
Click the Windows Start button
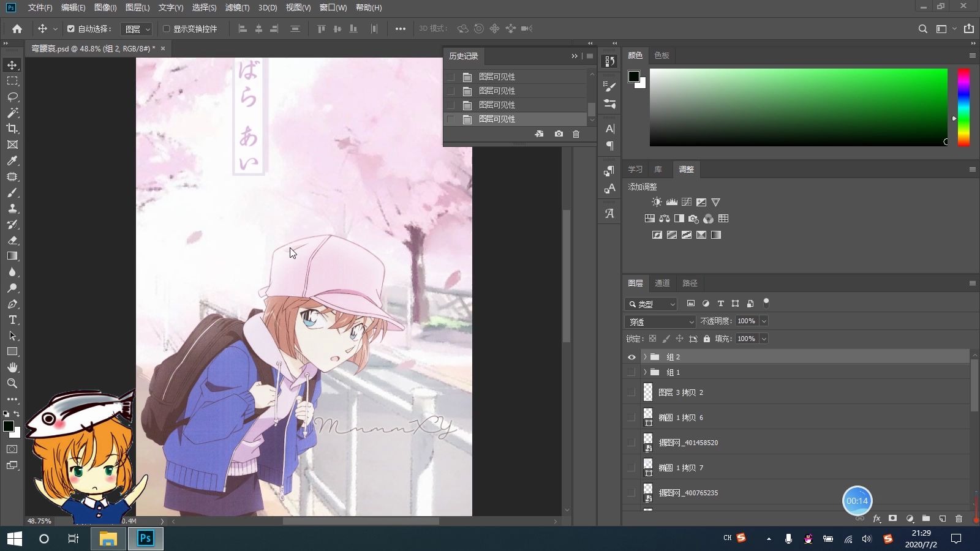[x=15, y=539]
